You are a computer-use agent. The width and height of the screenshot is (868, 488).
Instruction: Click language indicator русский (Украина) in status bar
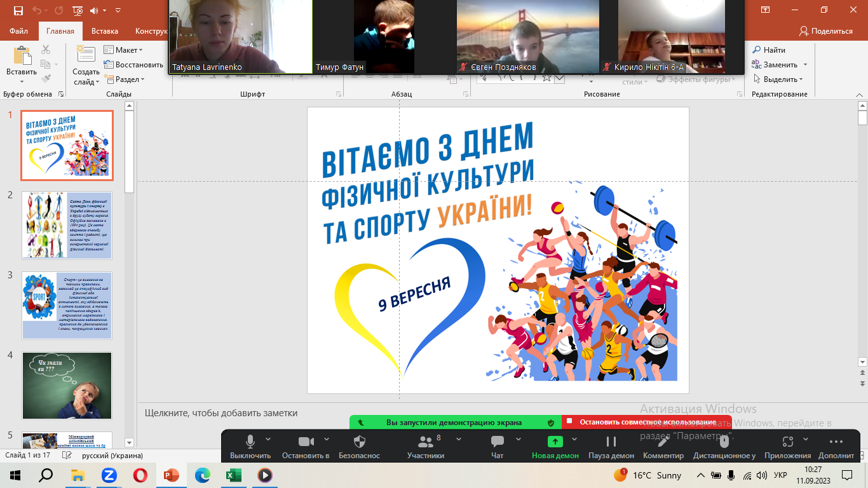(x=112, y=456)
